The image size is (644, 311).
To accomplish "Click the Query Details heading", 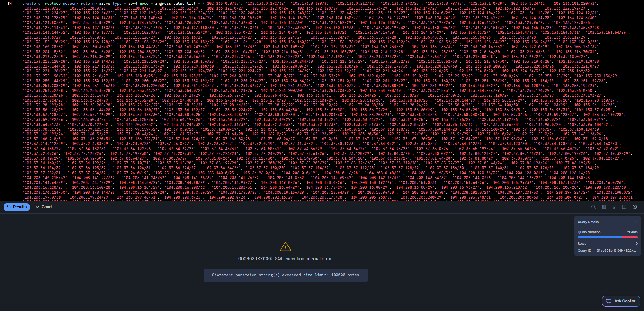I will pyautogui.click(x=588, y=222).
